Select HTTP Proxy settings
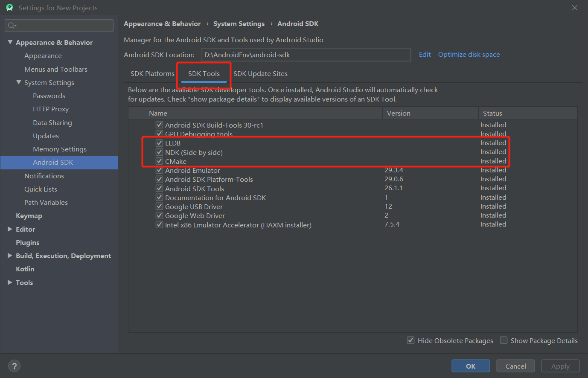 [x=51, y=109]
